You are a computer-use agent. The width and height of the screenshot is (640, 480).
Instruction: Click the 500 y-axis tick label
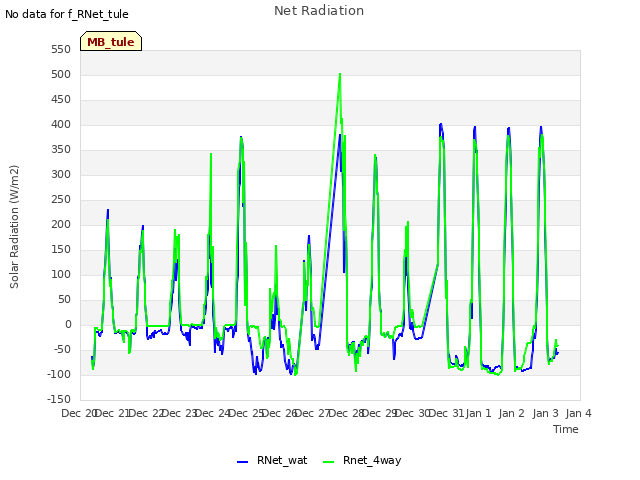61,74
